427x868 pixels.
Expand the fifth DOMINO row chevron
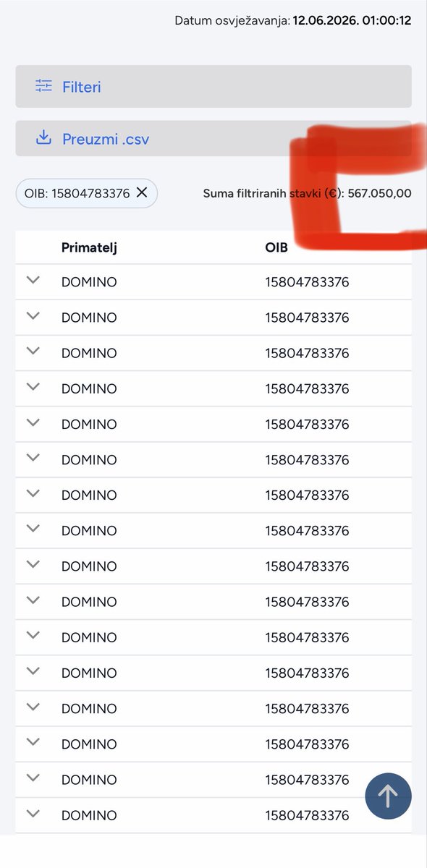(x=33, y=422)
